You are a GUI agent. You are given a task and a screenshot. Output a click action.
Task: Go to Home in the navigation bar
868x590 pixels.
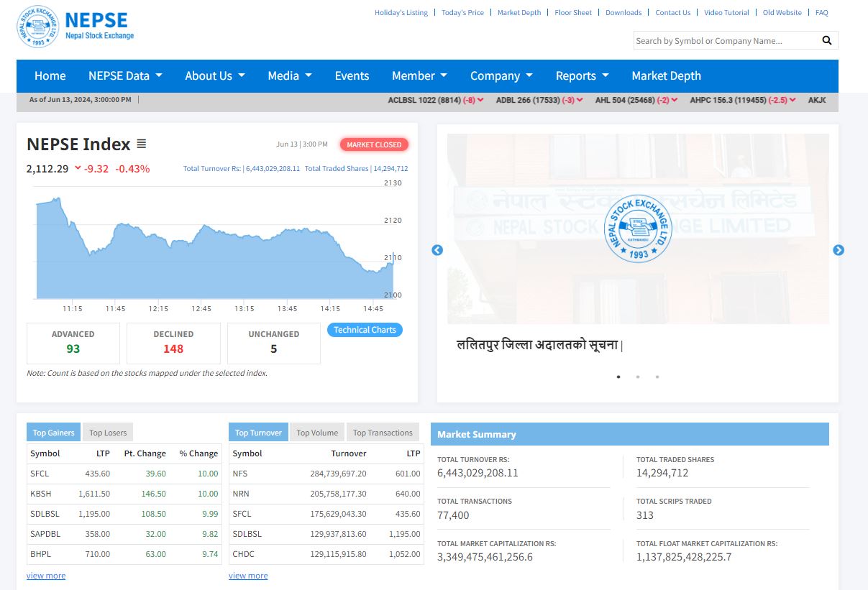[50, 75]
